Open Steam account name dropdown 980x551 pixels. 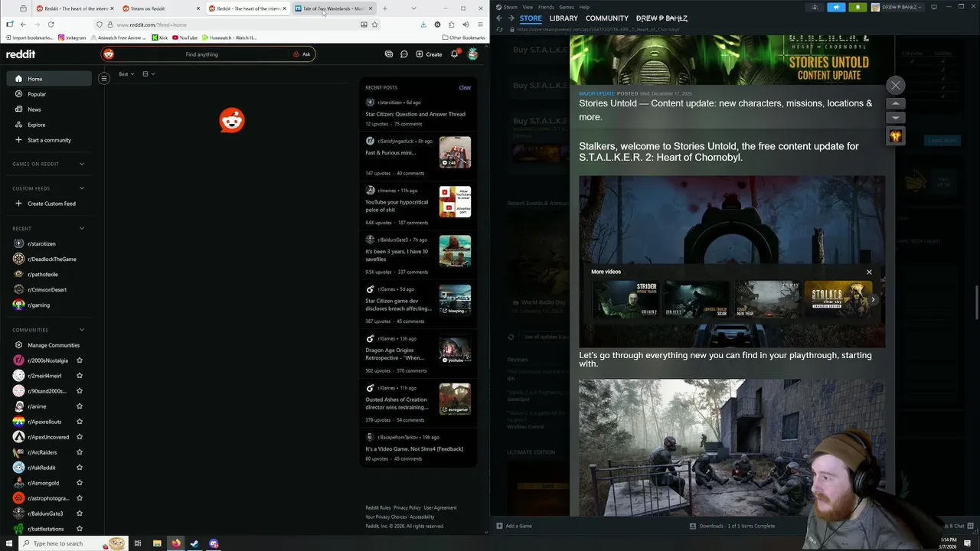(898, 7)
